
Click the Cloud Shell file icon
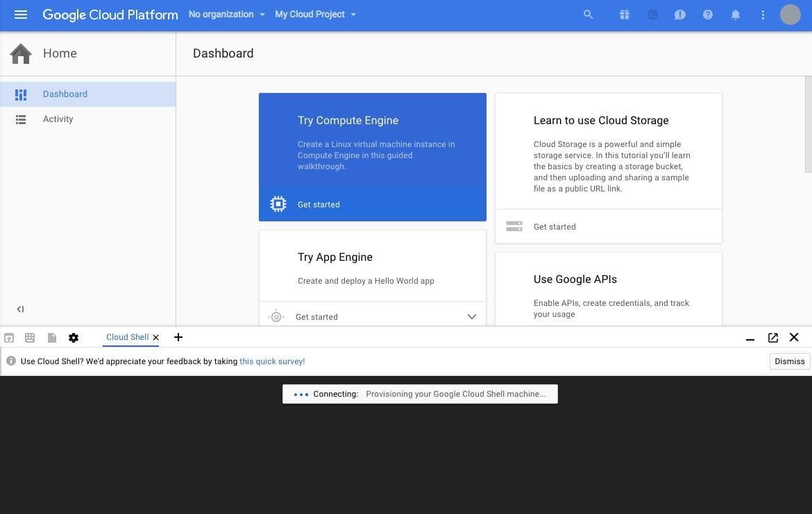[52, 338]
